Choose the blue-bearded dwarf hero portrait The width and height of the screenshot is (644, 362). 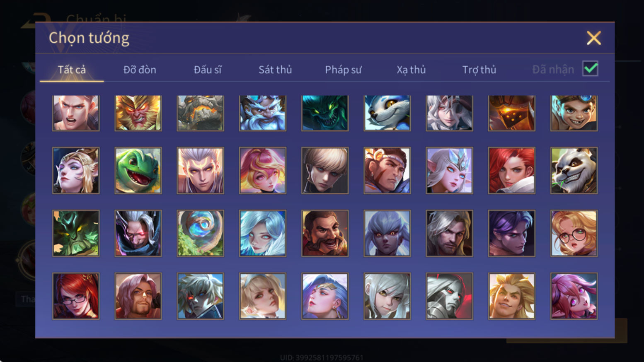click(x=263, y=113)
